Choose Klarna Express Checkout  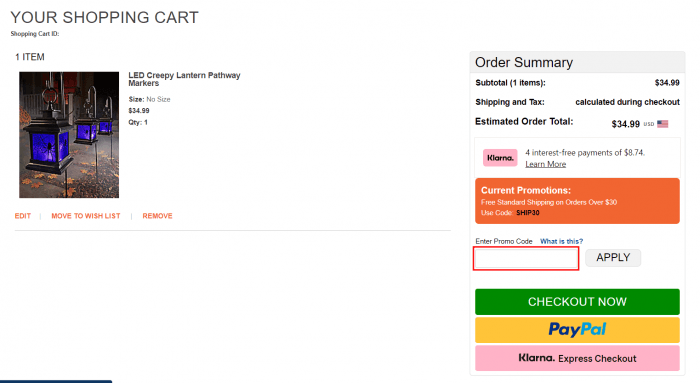[x=577, y=358]
